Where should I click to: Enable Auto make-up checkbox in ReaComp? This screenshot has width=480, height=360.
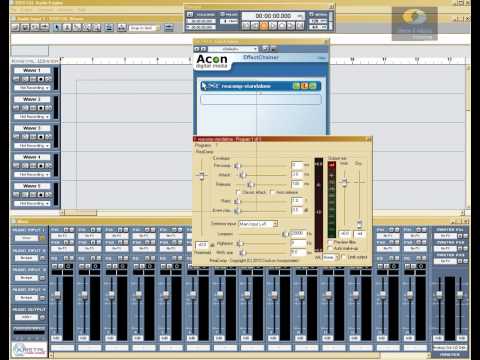click(x=330, y=248)
